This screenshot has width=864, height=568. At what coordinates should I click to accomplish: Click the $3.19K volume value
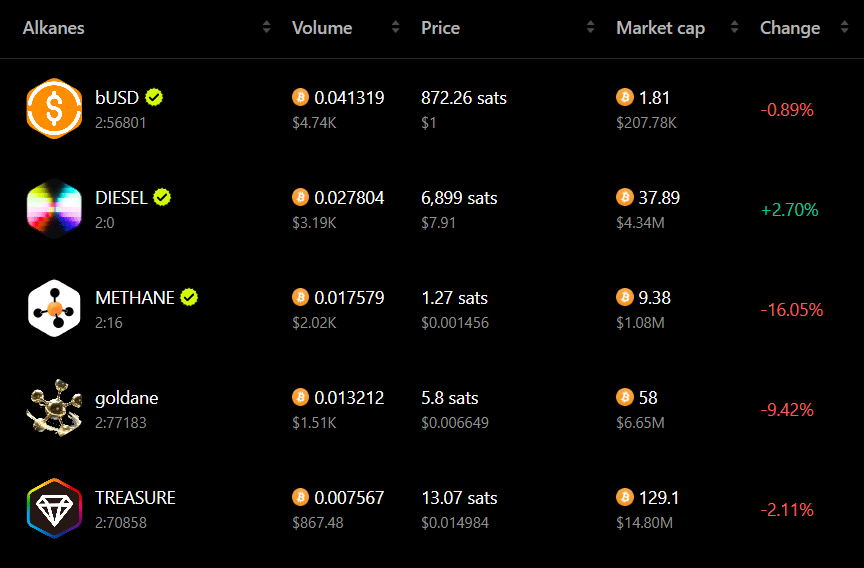tap(314, 223)
